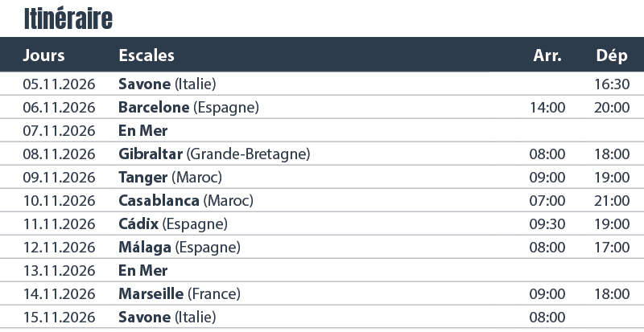Click Casablanca departure time 21:00
This screenshot has width=644, height=332.
(x=612, y=200)
